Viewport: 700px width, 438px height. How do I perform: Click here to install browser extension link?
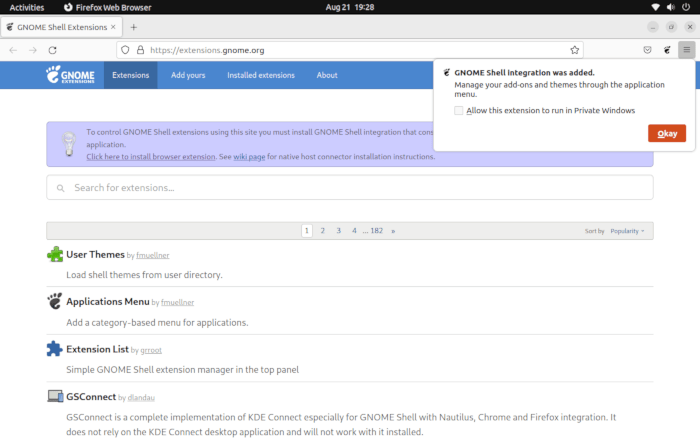tap(151, 157)
